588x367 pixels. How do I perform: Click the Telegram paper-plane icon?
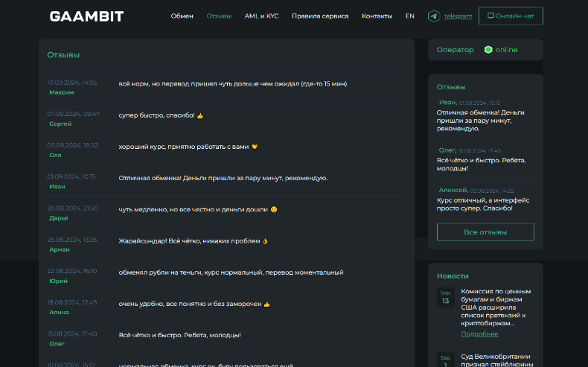tap(434, 16)
